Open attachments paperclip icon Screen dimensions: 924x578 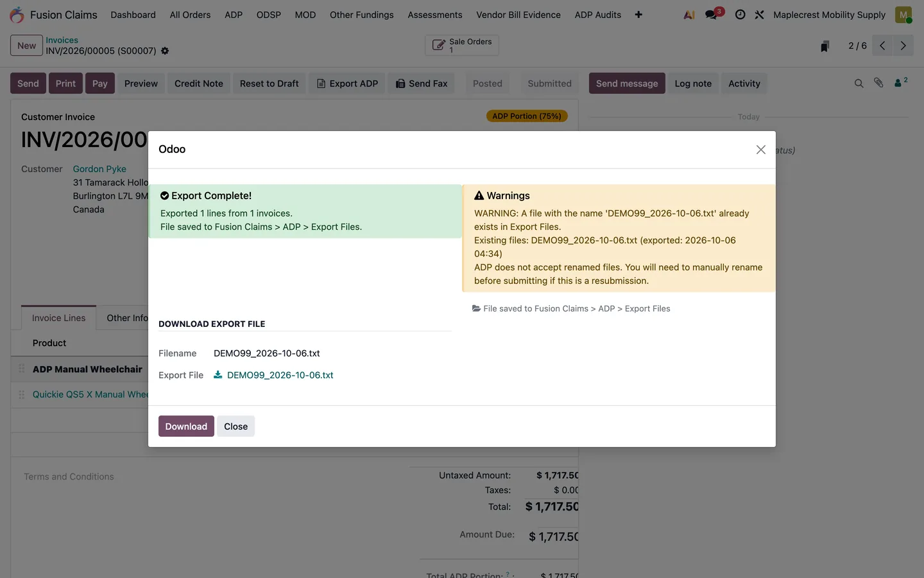[878, 83]
